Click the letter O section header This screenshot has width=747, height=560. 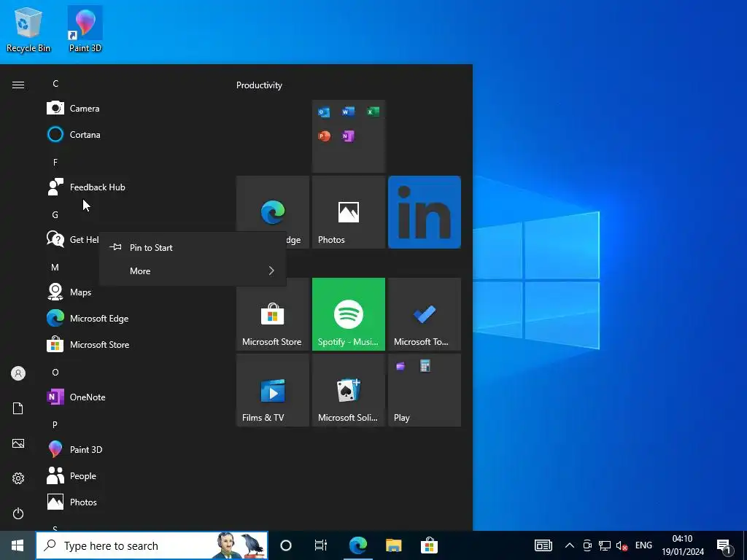55,373
